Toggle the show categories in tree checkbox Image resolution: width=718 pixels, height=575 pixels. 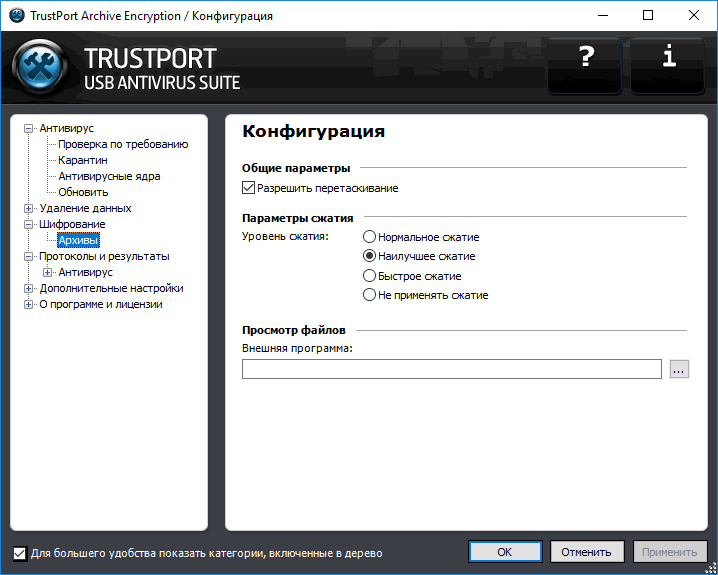(20, 553)
